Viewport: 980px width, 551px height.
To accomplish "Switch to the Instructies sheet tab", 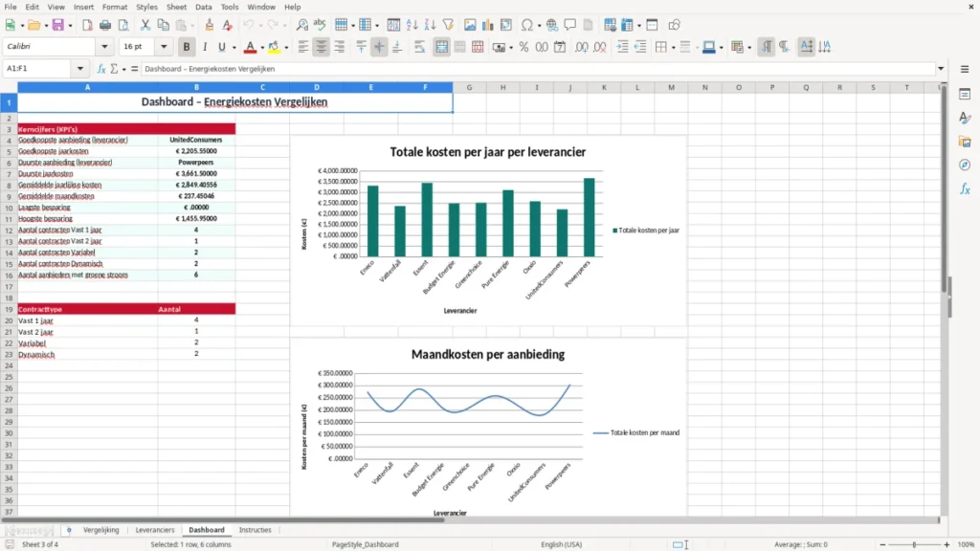I will 255,530.
